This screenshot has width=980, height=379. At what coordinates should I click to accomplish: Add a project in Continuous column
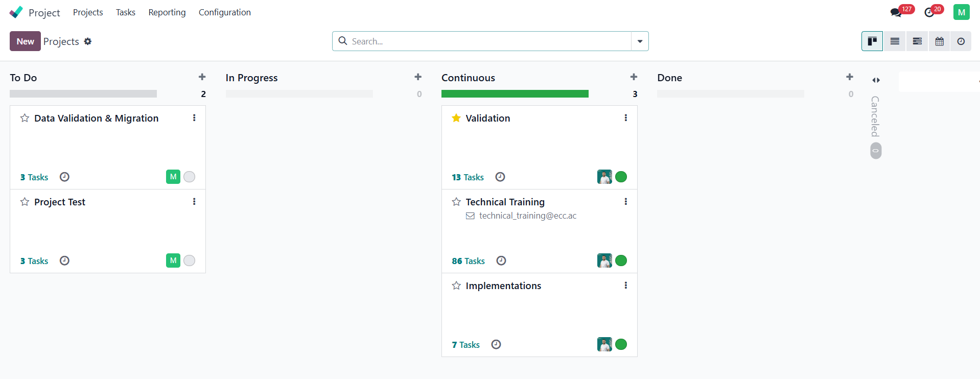(x=634, y=77)
